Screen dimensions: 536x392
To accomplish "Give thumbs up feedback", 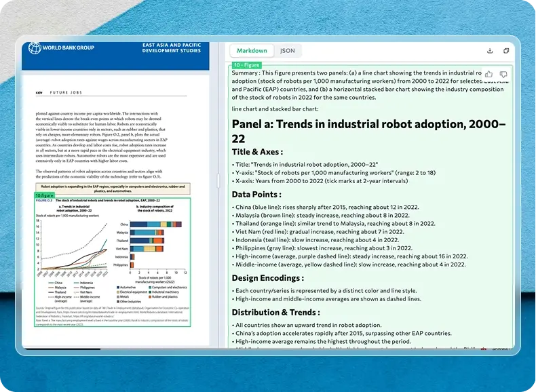I will 489,74.
